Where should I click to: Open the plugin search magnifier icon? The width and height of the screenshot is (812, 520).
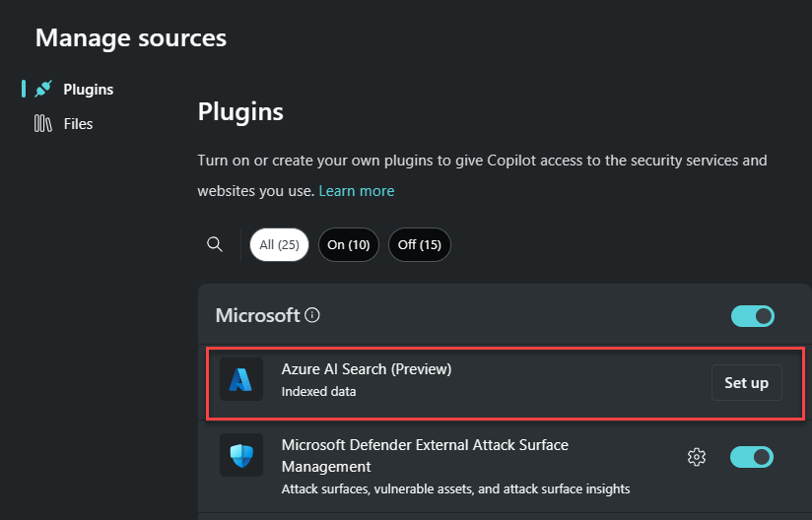pos(215,244)
